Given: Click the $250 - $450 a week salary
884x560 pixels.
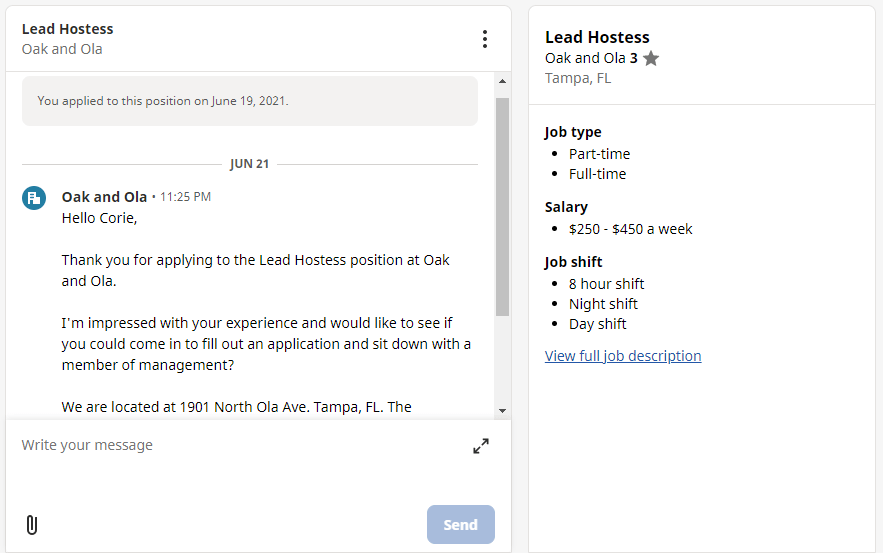Looking at the screenshot, I should pos(631,229).
